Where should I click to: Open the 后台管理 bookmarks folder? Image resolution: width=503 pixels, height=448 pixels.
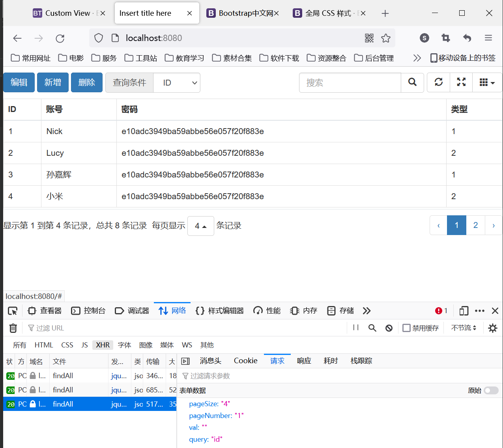click(x=374, y=58)
